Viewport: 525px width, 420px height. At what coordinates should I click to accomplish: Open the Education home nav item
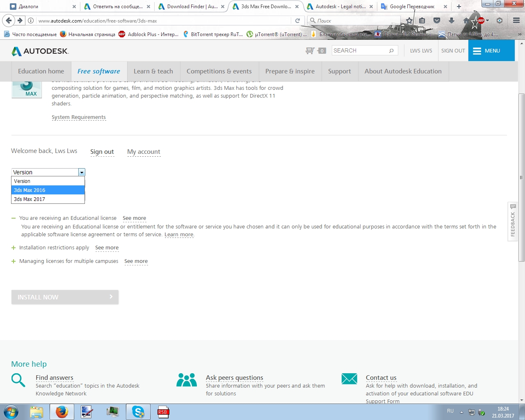click(41, 71)
